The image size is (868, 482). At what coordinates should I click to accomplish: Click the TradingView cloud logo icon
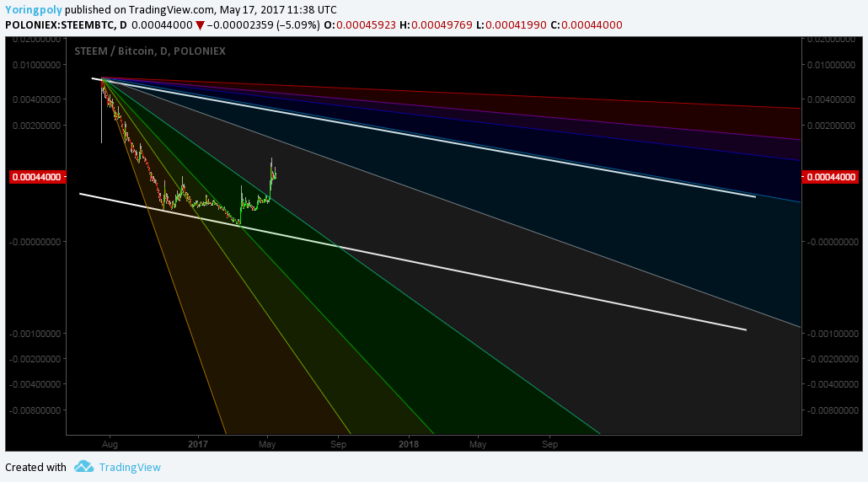click(x=84, y=467)
